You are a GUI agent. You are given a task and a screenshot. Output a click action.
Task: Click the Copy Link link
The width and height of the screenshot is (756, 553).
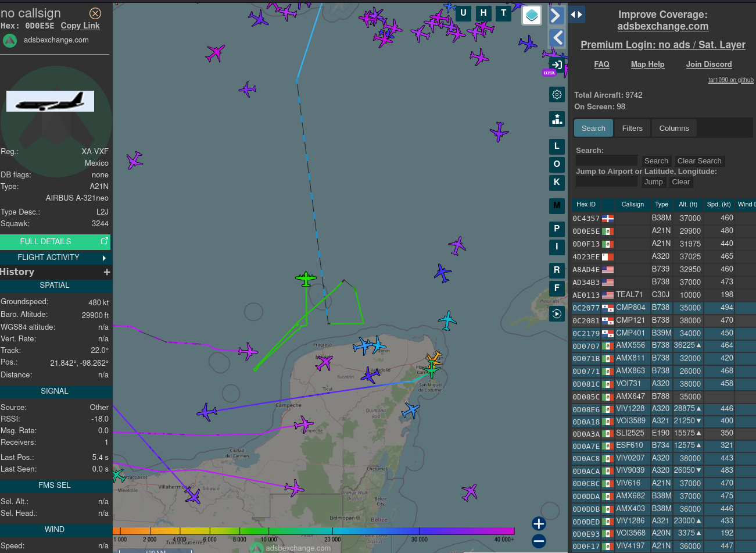(80, 26)
